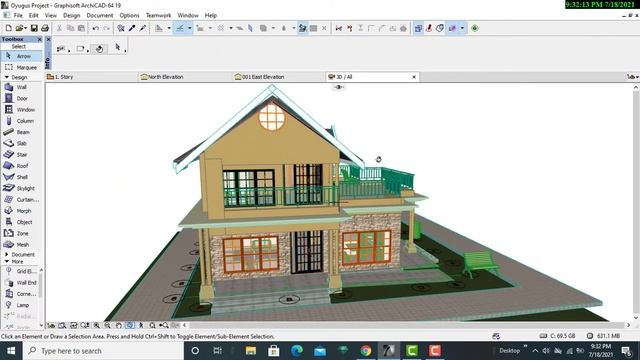640x360 pixels.
Task: Open the guide lines dropdown arrow
Action: (189, 28)
